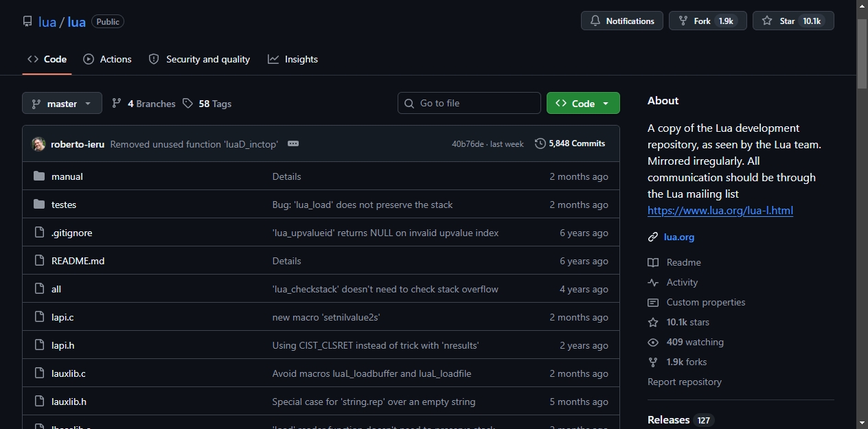The image size is (868, 429).
Task: Open the Releases 127 section
Action: click(x=681, y=419)
